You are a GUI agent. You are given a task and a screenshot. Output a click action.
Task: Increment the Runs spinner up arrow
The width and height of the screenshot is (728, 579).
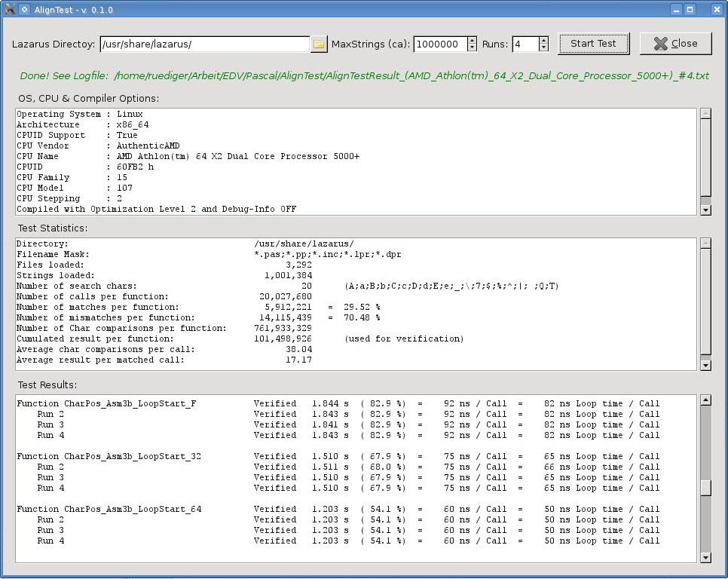tap(543, 40)
